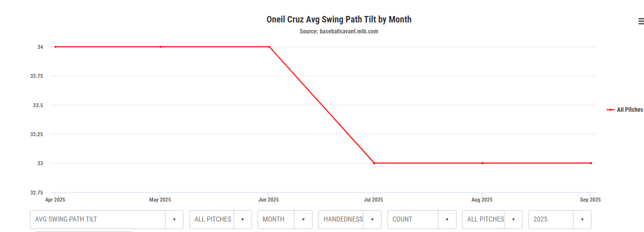Click the Jun 2025 data point

pos(269,47)
